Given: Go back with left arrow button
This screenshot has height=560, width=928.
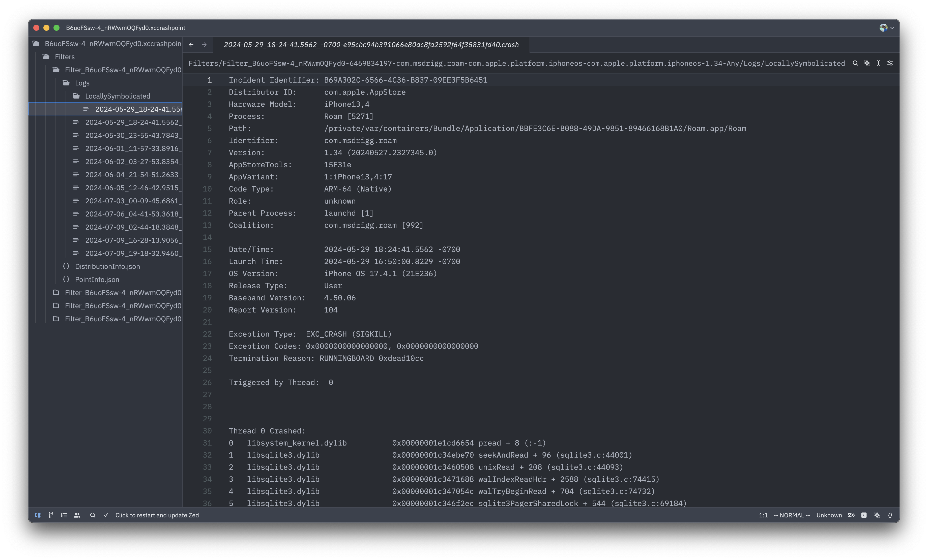Looking at the screenshot, I should tap(191, 45).
